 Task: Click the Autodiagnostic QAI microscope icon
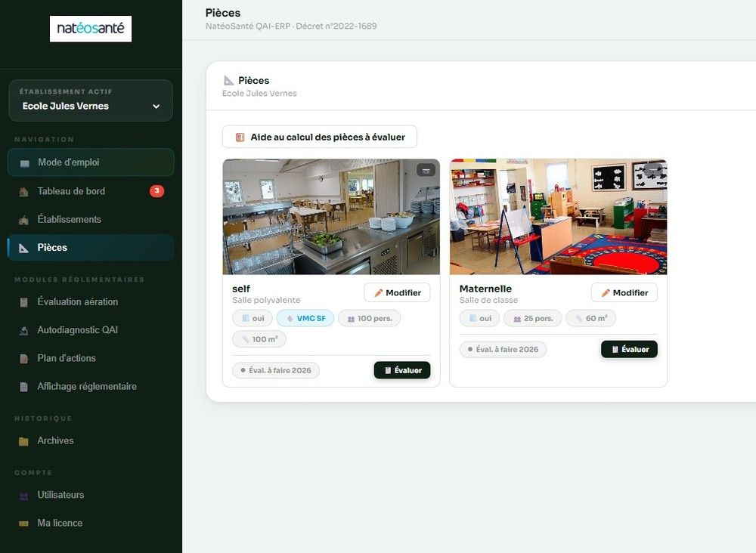23,331
